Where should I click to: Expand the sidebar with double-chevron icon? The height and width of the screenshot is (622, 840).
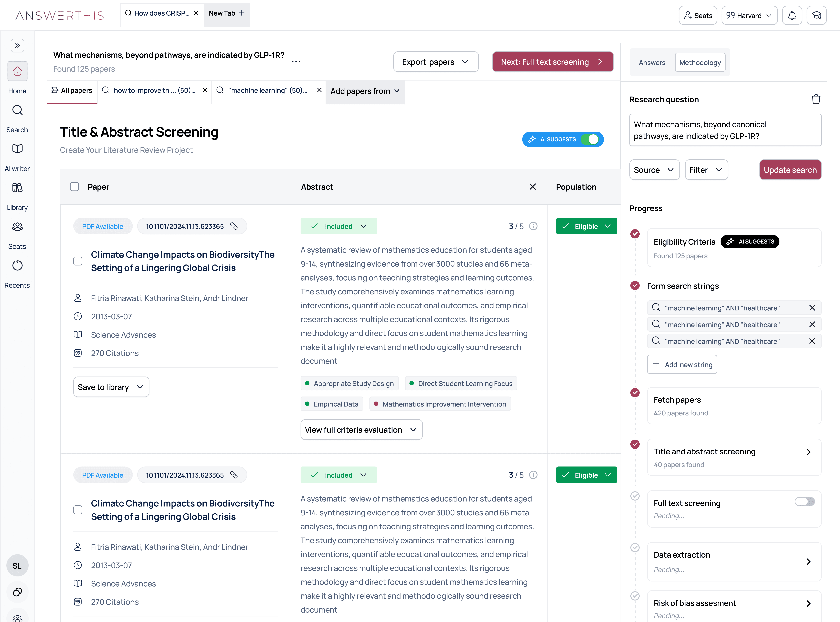pyautogui.click(x=17, y=46)
